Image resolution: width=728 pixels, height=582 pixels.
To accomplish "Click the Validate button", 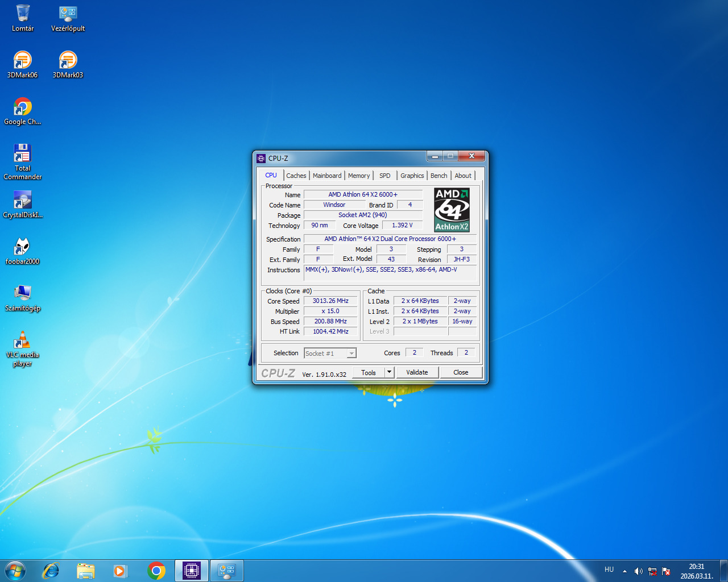I will pos(417,372).
